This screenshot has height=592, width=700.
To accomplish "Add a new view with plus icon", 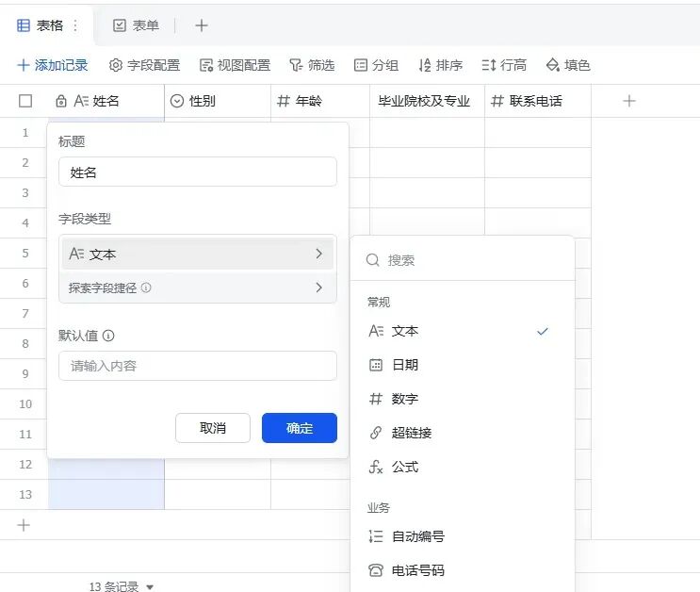I will click(202, 25).
